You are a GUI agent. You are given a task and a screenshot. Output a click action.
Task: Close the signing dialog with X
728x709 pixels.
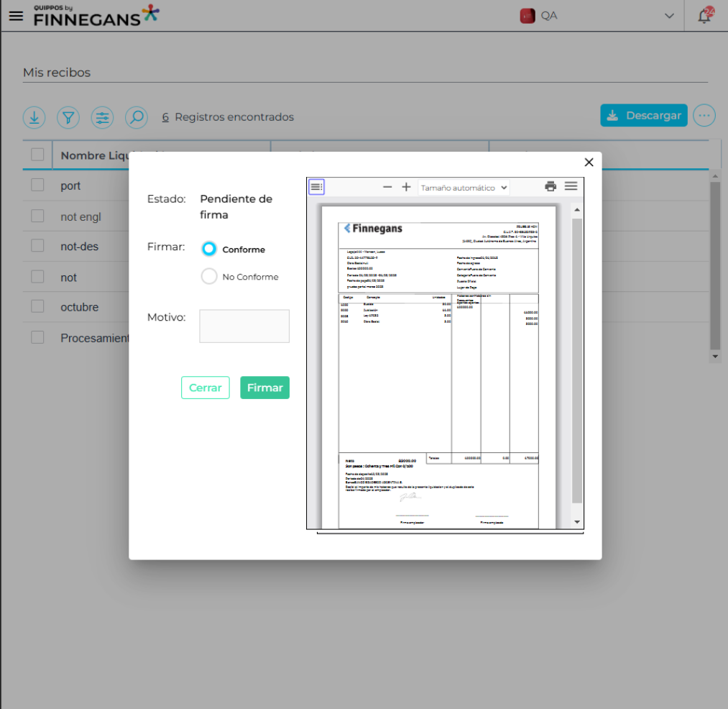(x=589, y=163)
